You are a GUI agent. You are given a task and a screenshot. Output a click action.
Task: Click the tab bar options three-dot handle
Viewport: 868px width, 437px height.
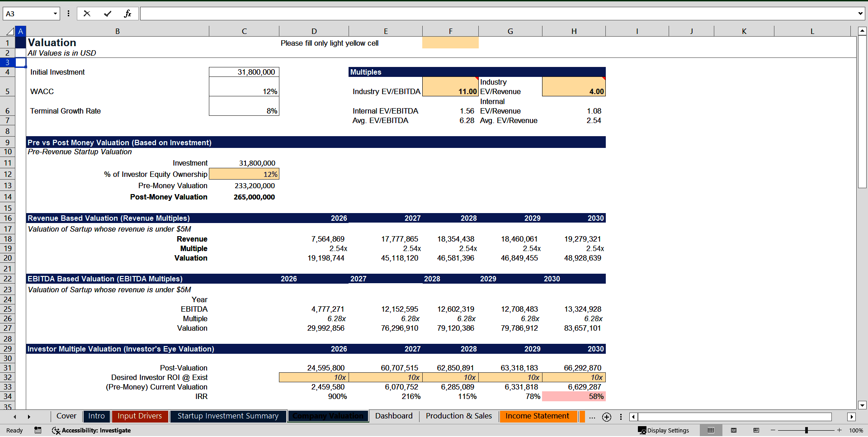pos(621,417)
